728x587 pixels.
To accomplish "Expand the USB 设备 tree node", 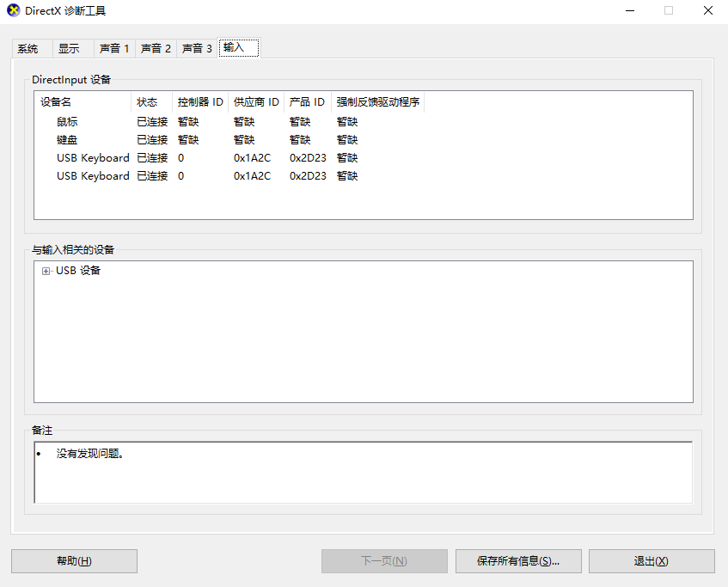I will coord(46,272).
